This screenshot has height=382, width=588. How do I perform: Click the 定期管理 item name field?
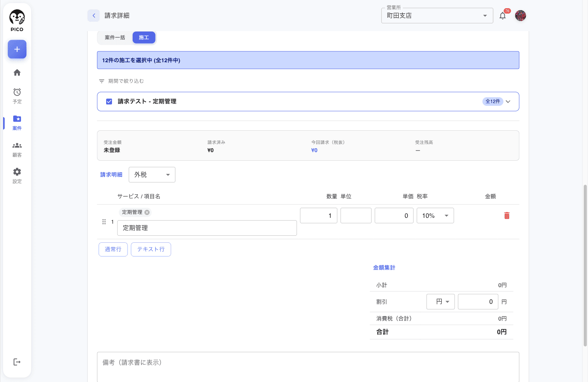point(207,228)
